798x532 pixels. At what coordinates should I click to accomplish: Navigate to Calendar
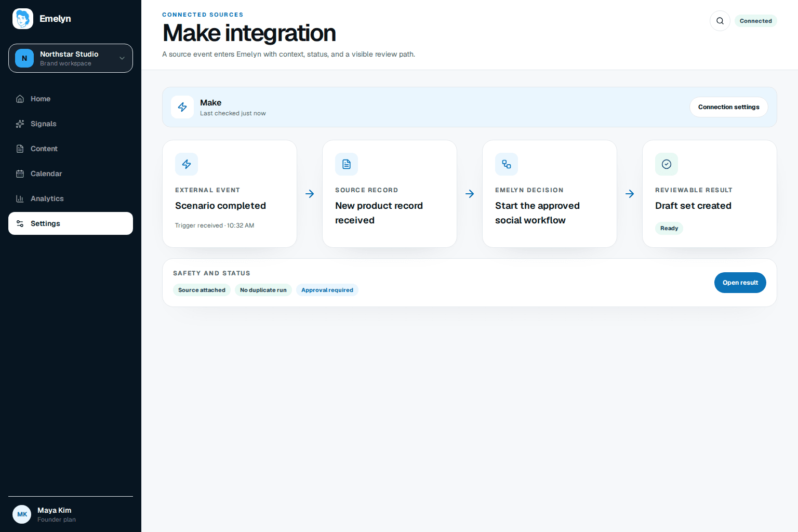[x=71, y=174]
